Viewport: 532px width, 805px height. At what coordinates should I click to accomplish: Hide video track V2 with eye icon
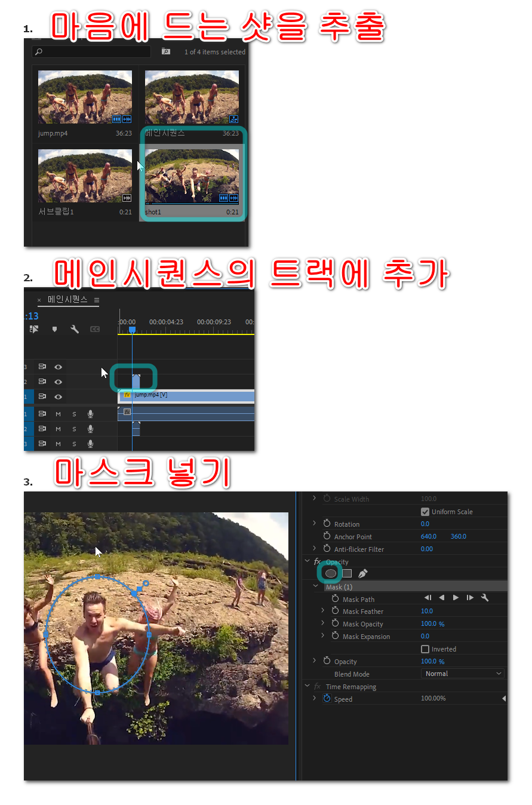59,382
